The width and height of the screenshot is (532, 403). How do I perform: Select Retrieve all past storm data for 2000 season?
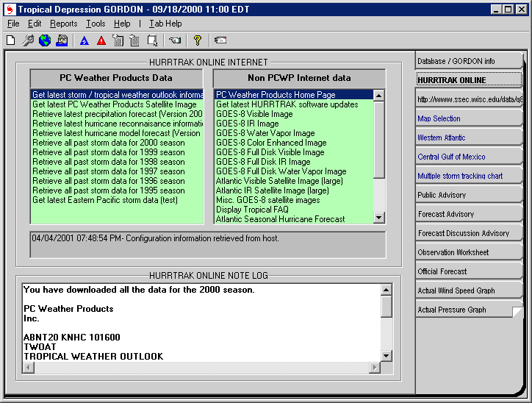[x=117, y=143]
